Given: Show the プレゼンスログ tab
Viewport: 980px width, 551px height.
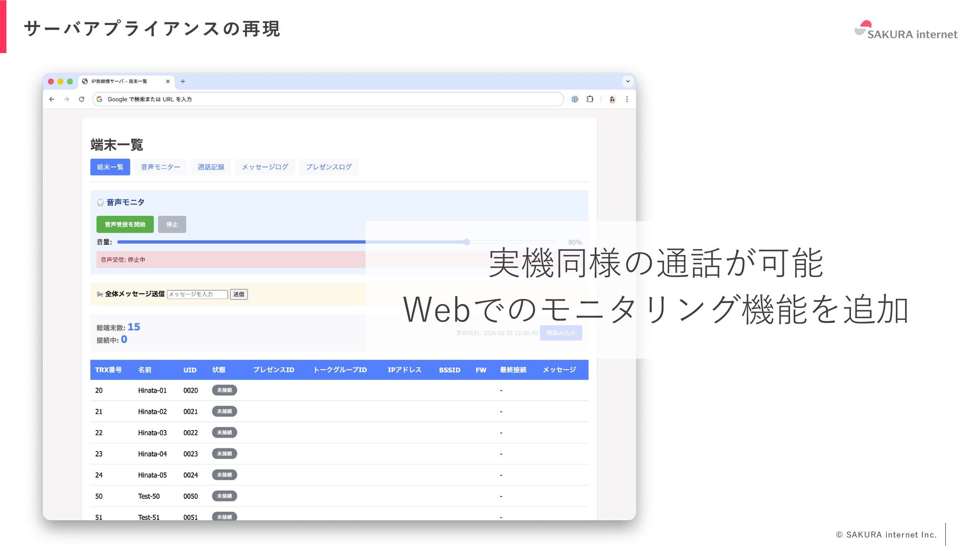Looking at the screenshot, I should coord(329,167).
